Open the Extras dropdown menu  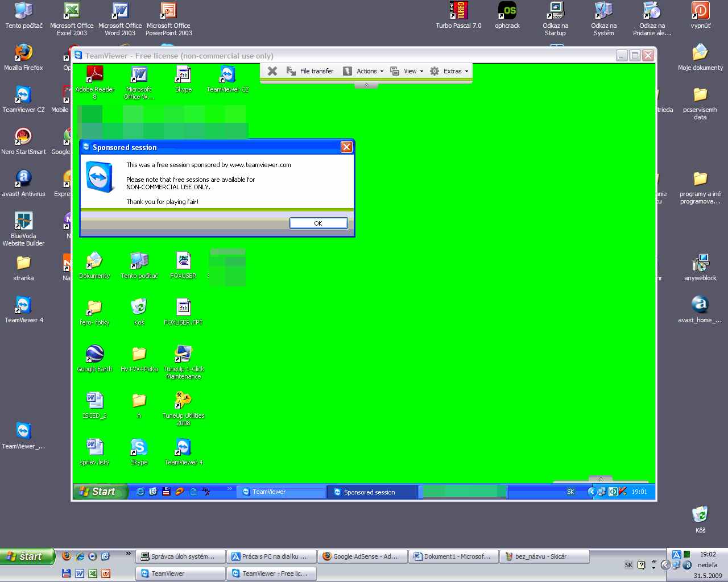click(449, 71)
